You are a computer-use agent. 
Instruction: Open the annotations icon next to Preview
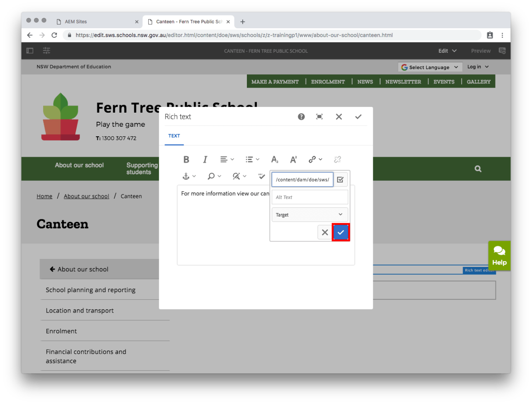pos(502,51)
